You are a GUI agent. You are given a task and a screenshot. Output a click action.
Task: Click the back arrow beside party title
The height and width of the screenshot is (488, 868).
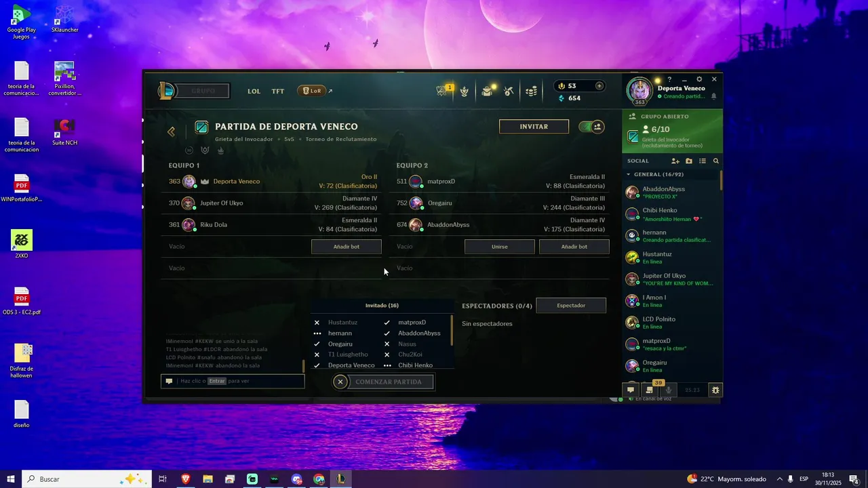(x=171, y=131)
